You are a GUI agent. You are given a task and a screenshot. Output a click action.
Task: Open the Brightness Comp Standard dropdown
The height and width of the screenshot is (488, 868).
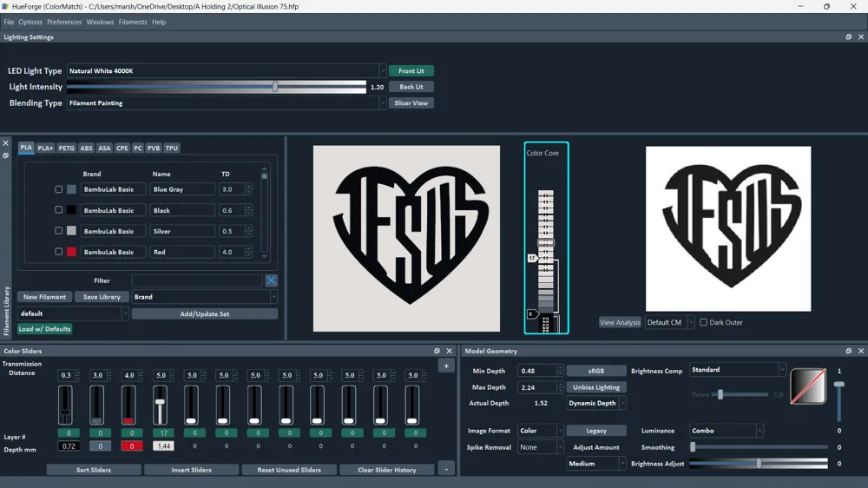(737, 370)
